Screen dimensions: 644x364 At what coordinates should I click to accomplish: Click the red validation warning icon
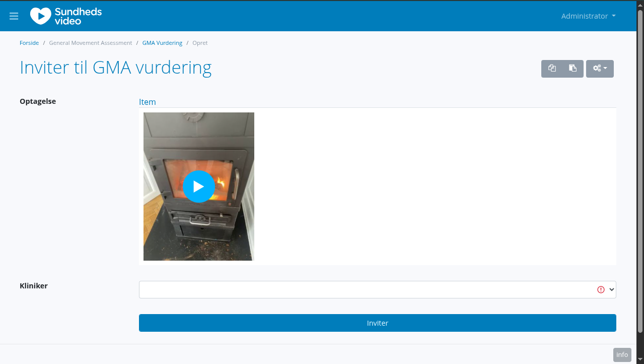(601, 290)
